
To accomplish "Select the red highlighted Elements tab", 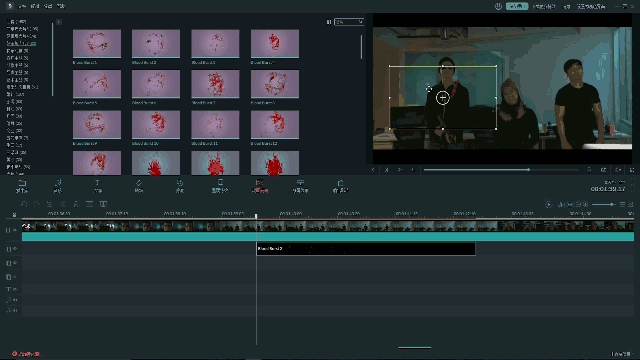I will tap(260, 186).
